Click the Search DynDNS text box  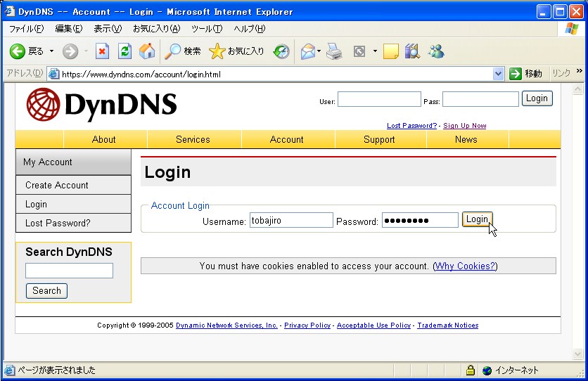70,271
